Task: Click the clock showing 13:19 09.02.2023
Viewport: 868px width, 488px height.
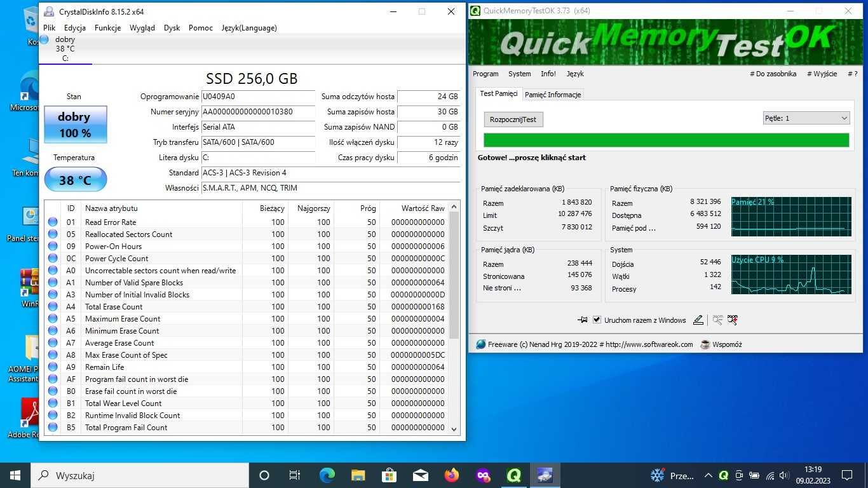Action: [813, 475]
